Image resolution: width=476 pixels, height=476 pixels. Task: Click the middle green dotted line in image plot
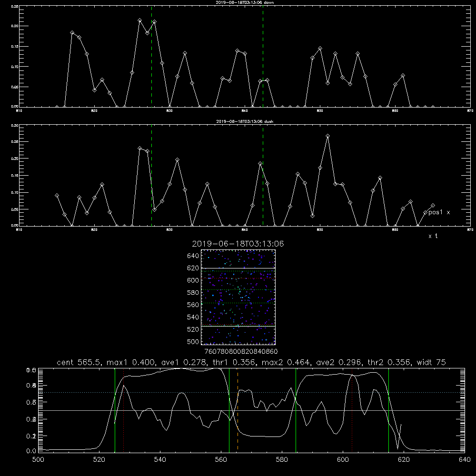point(238,289)
